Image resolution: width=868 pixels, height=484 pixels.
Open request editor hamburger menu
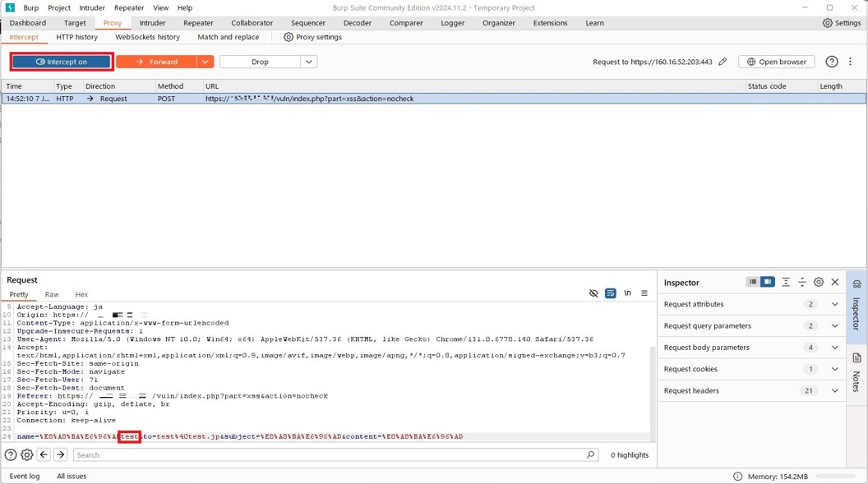644,293
